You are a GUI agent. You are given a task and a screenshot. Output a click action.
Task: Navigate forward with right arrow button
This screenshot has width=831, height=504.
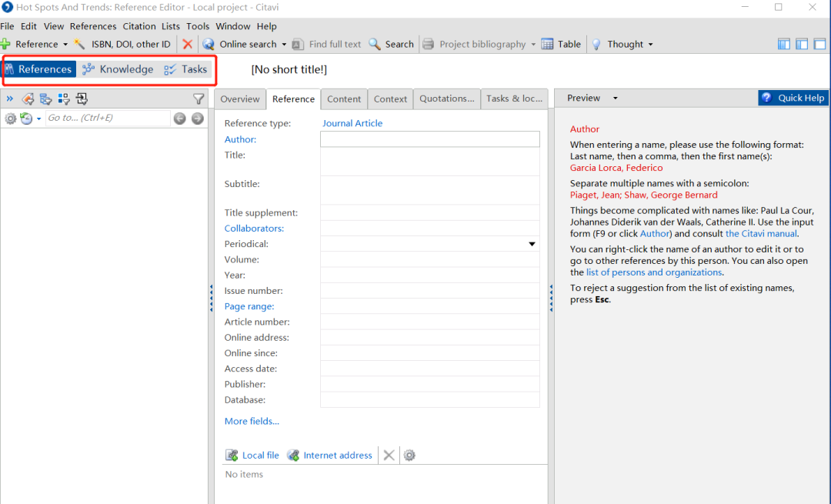tap(198, 118)
